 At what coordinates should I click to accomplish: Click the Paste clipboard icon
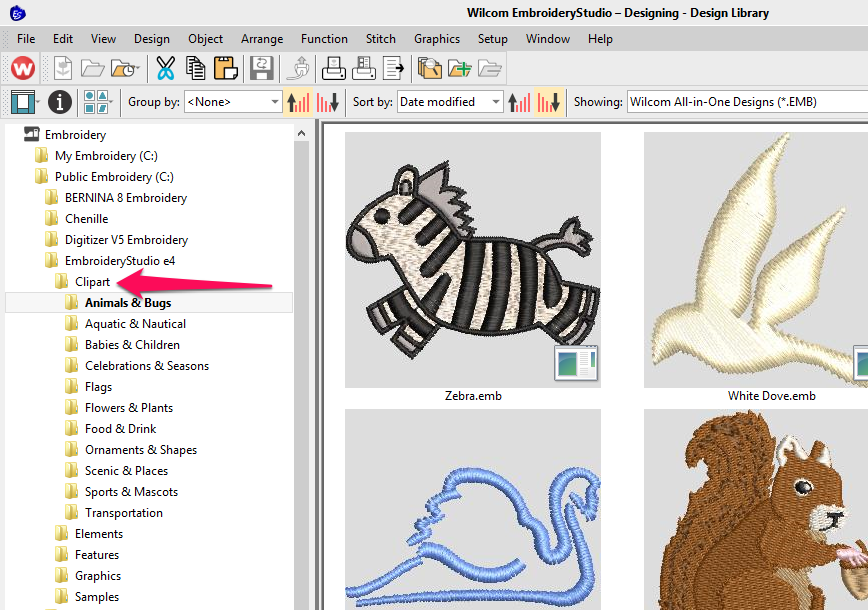[x=226, y=68]
